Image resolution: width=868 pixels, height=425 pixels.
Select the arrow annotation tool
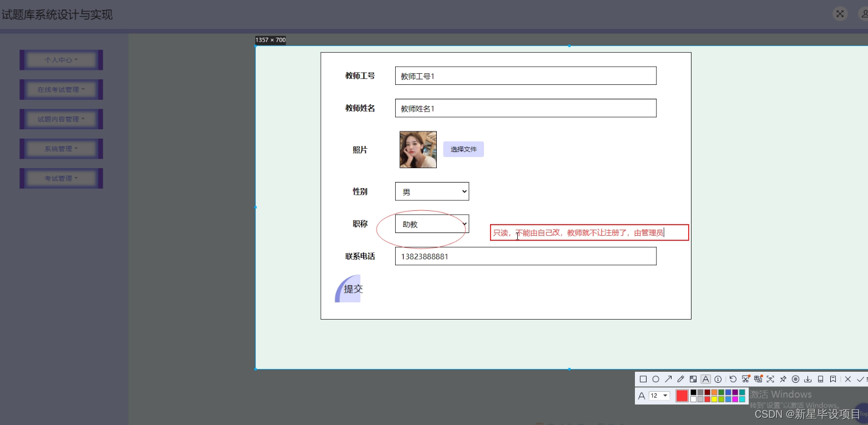pyautogui.click(x=669, y=379)
